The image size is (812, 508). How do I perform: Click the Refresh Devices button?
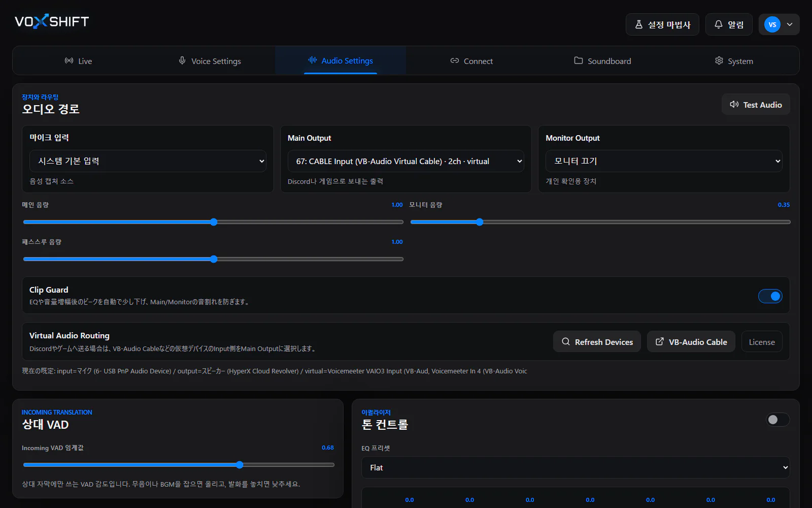pos(597,342)
